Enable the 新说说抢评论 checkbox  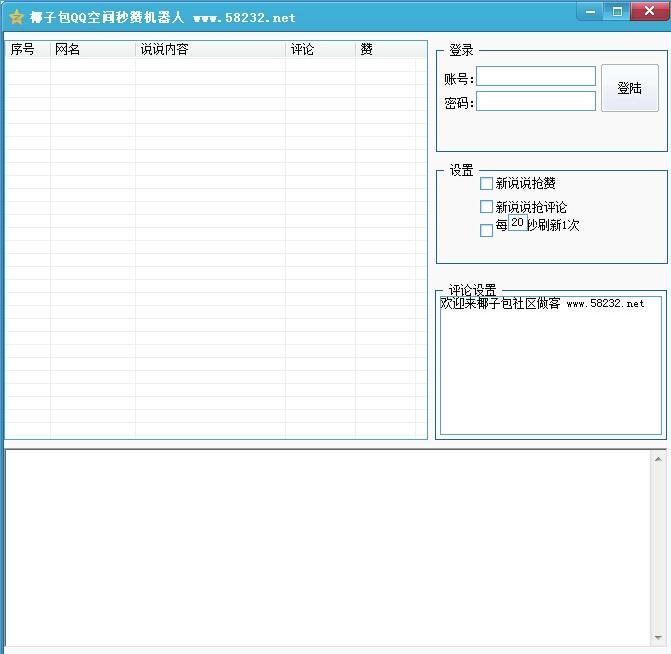(487, 207)
